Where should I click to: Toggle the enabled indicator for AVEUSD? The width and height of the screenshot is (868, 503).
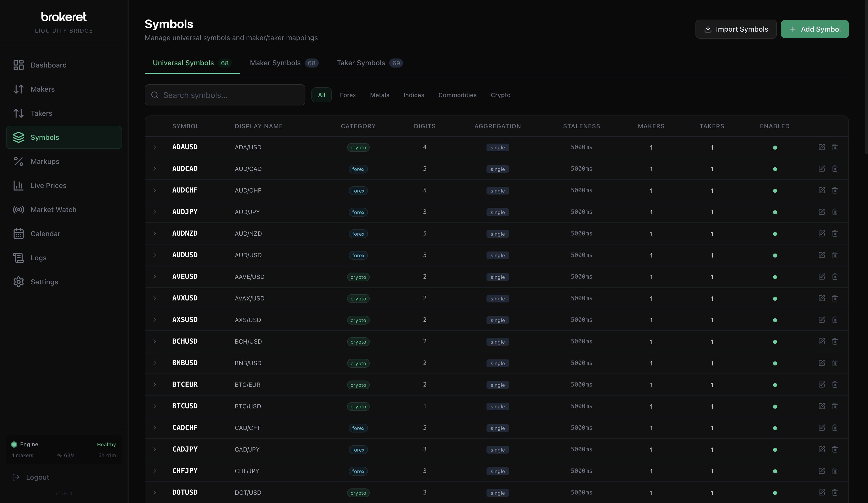point(775,277)
